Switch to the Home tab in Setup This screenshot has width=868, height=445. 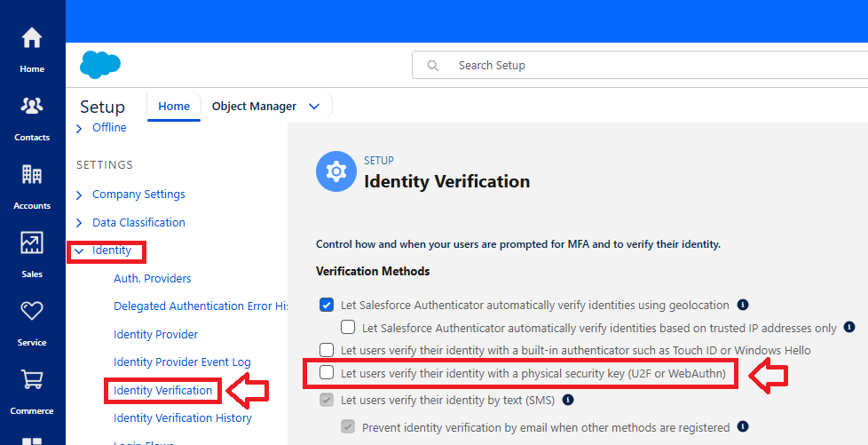click(x=174, y=107)
